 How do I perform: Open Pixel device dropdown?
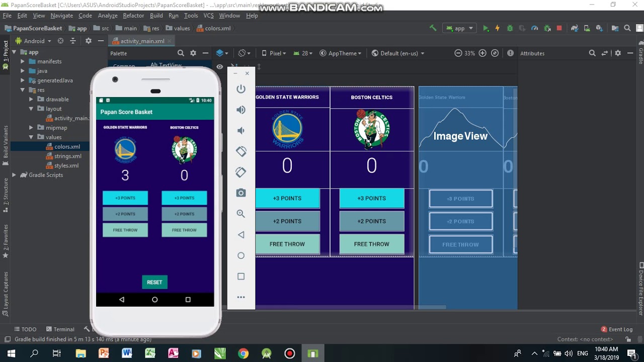pyautogui.click(x=274, y=53)
